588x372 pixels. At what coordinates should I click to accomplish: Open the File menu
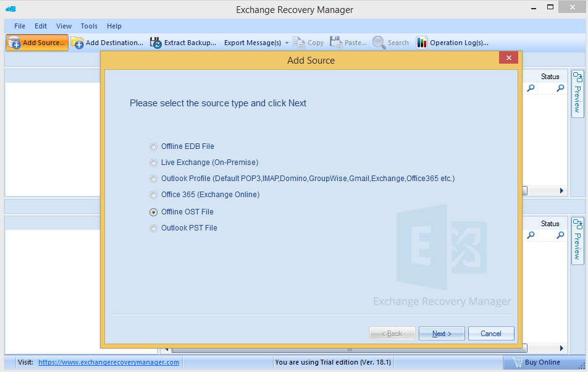(x=20, y=26)
